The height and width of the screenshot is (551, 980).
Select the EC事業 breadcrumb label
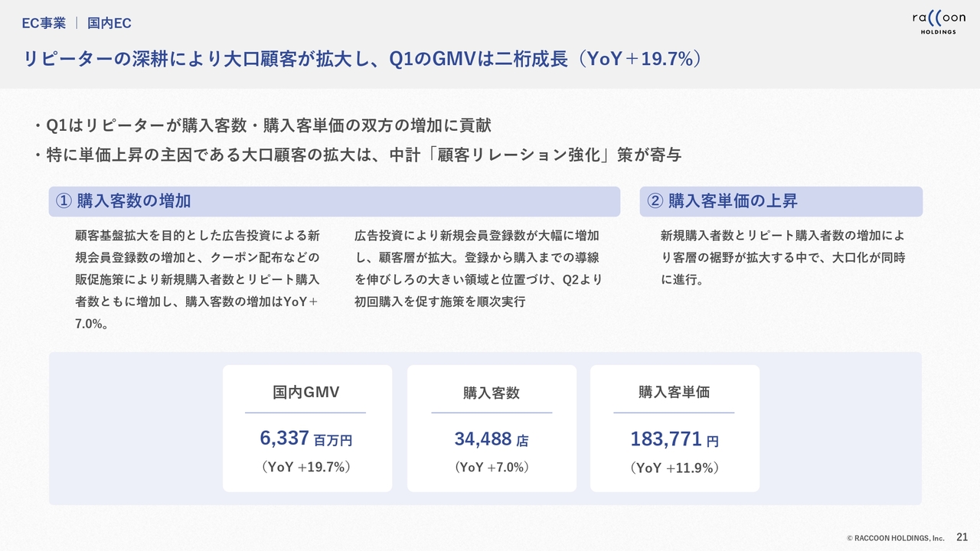click(x=44, y=24)
